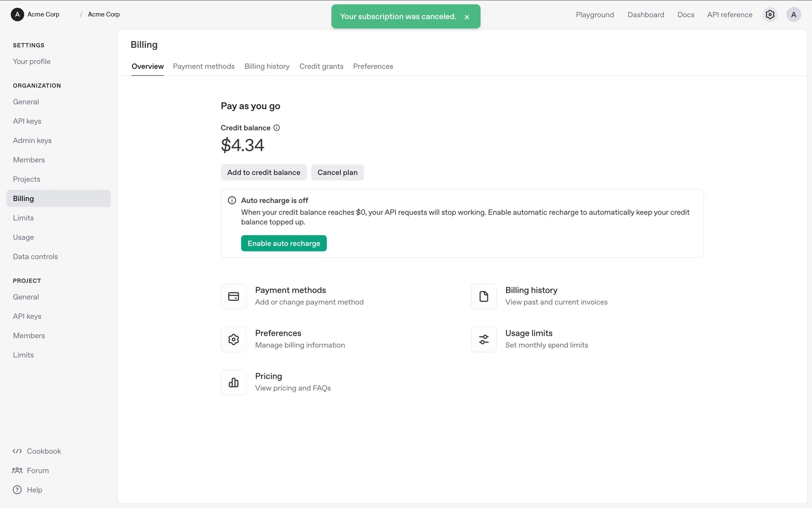
Task: Open the Usage limits card title
Action: coord(529,333)
